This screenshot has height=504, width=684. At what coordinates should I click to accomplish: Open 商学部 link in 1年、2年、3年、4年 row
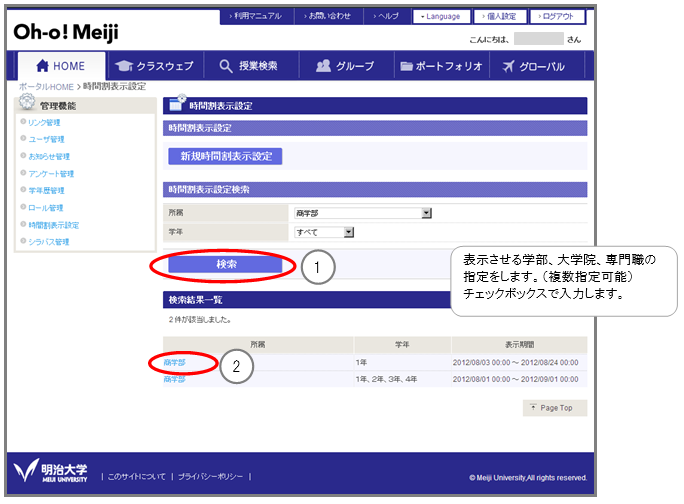(174, 379)
